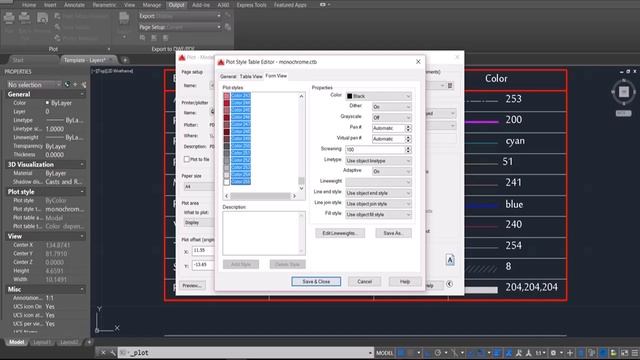
Task: Check the Plot to file checkbox
Action: pos(187,159)
